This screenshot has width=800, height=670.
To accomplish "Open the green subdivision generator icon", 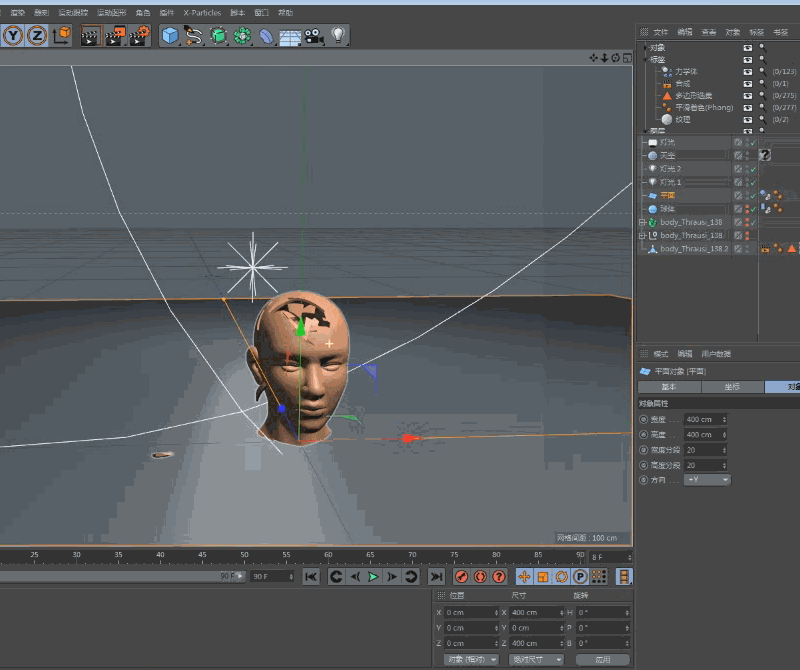I will pyautogui.click(x=218, y=36).
